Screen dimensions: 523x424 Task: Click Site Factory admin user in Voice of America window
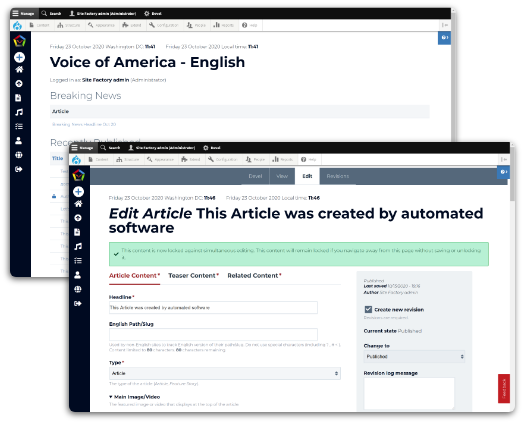[103, 14]
